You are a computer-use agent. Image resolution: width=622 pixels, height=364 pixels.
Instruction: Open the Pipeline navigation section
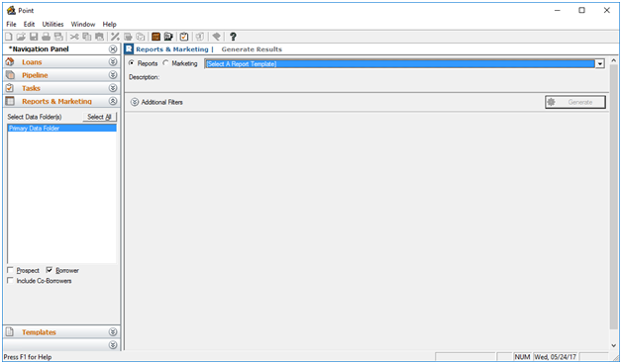coord(35,75)
